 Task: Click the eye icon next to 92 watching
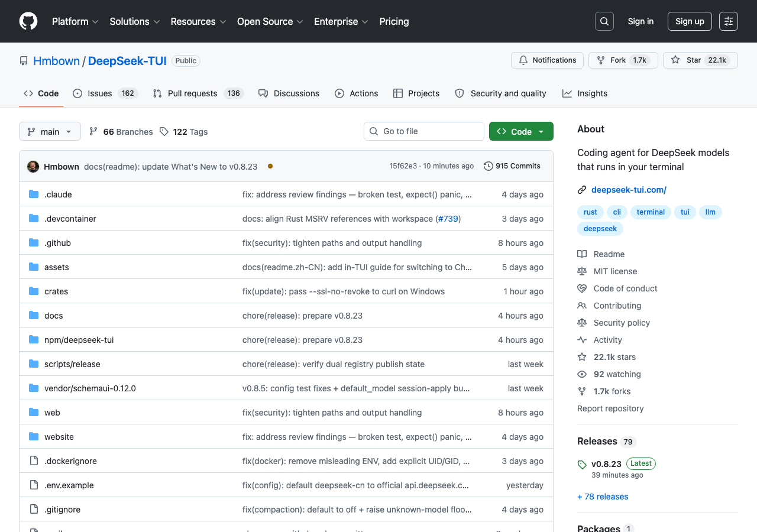point(582,374)
